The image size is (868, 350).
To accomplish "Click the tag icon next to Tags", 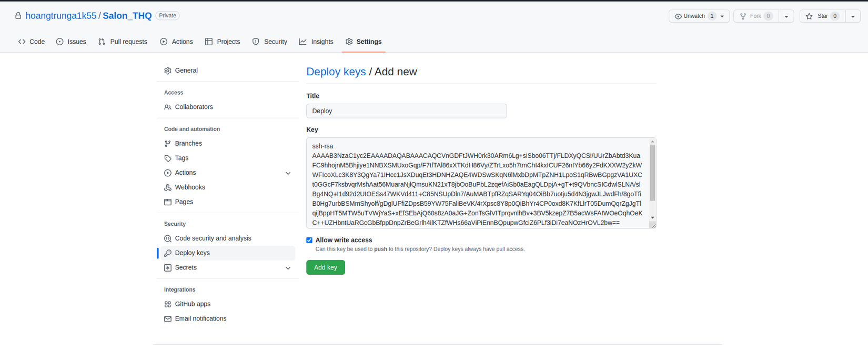I will [168, 158].
